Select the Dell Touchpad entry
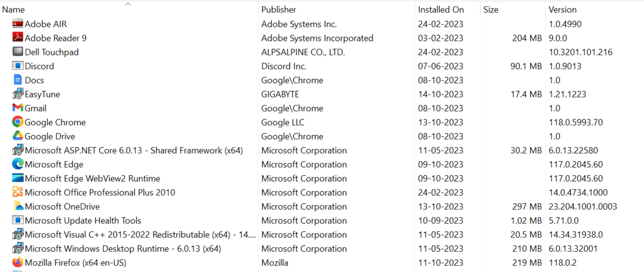 coord(322,52)
